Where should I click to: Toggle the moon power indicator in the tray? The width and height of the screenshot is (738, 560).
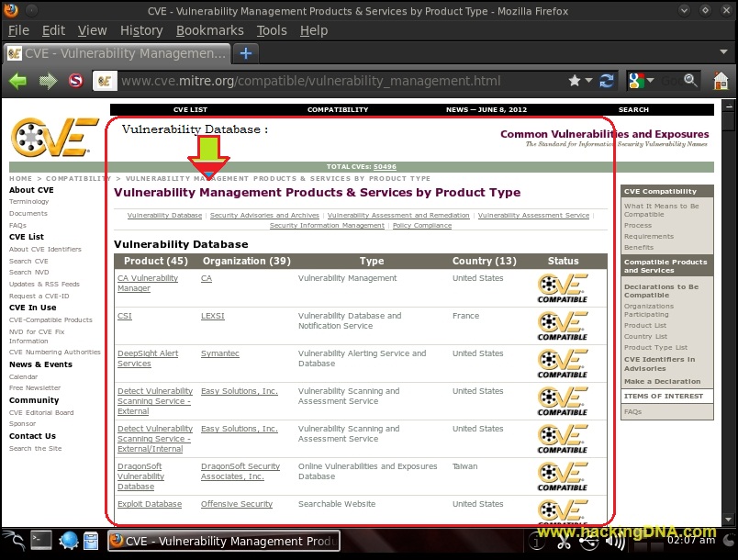click(x=728, y=540)
